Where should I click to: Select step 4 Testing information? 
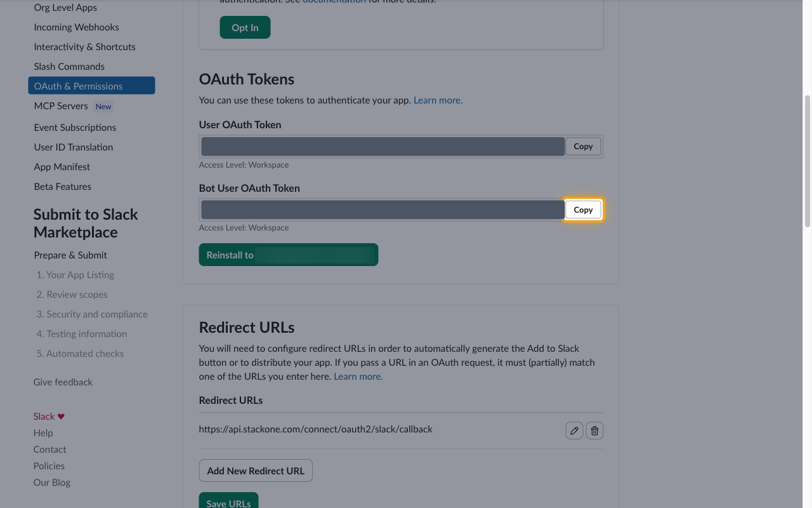click(x=82, y=333)
